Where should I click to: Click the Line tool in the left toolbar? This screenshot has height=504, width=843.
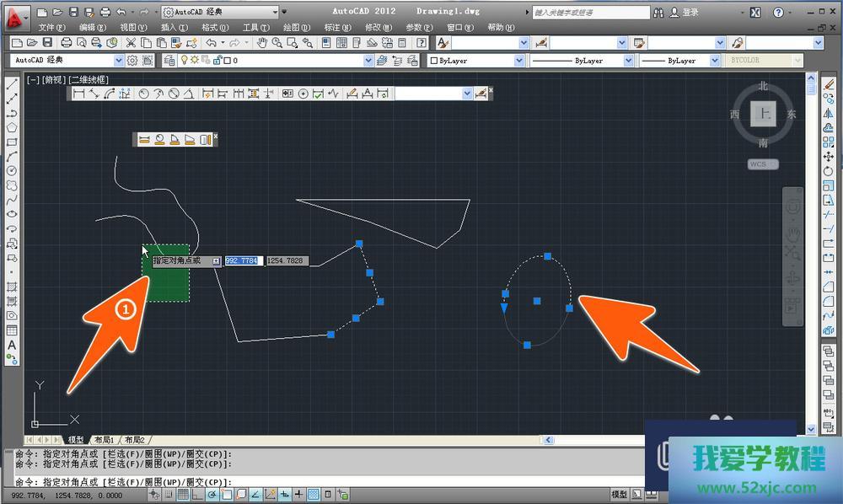click(12, 83)
